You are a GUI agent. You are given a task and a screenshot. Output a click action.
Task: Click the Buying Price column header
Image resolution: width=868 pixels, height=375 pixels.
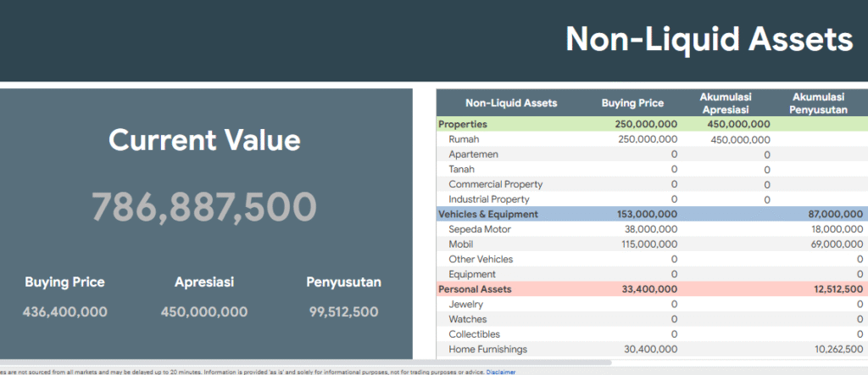click(632, 103)
